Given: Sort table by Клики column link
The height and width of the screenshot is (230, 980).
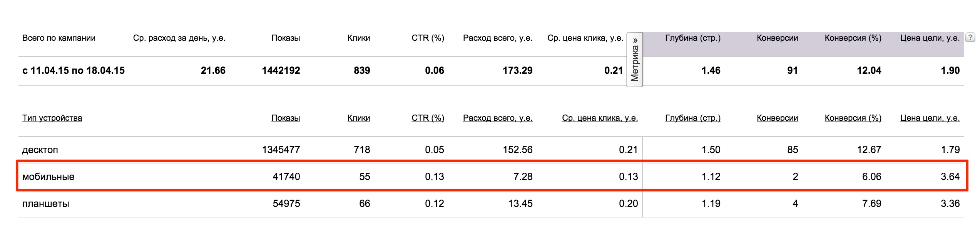Looking at the screenshot, I should pos(359,118).
